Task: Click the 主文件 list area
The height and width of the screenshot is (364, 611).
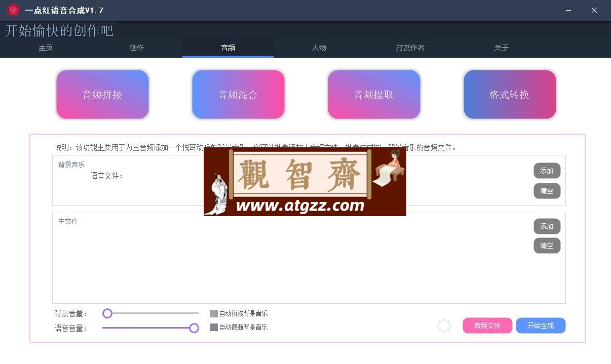Action: pyautogui.click(x=309, y=258)
